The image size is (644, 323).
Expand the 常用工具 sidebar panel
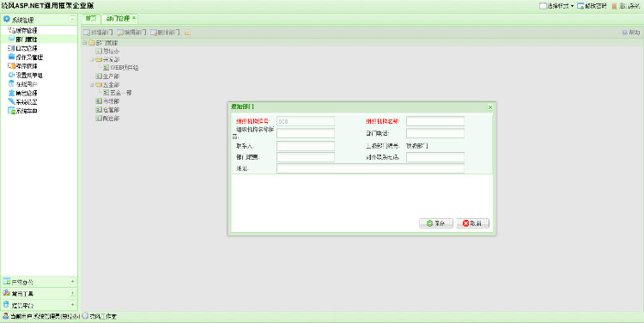point(73,293)
